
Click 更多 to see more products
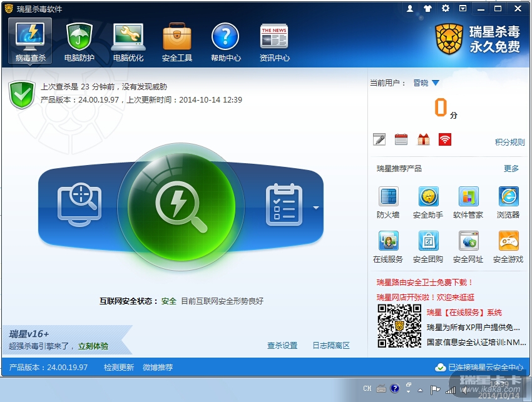(511, 168)
